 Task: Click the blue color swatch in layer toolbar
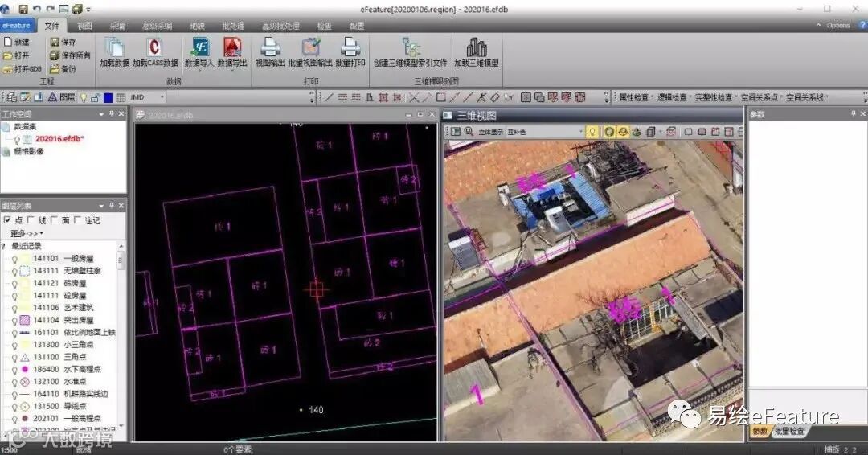[x=108, y=97]
